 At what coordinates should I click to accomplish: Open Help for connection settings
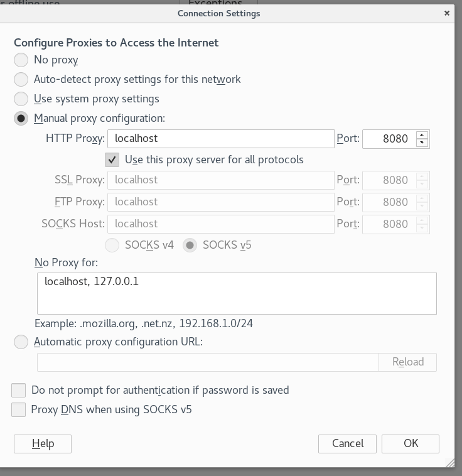pyautogui.click(x=43, y=444)
